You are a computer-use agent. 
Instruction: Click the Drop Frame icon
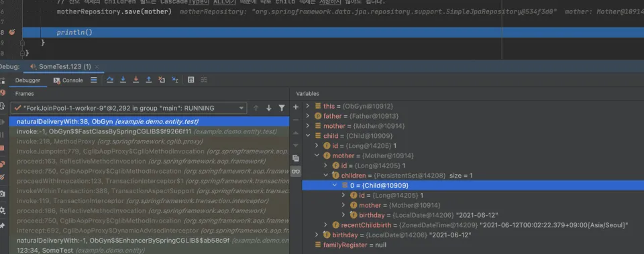162,80
